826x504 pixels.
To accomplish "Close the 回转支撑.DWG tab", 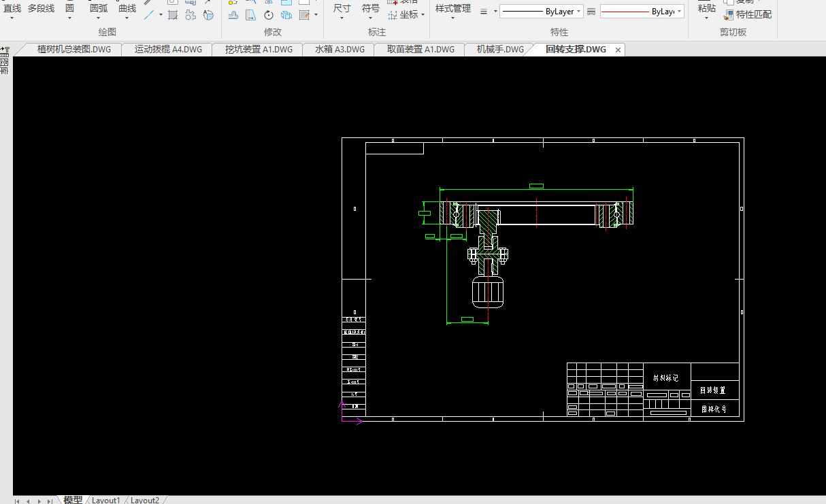I will [618, 50].
